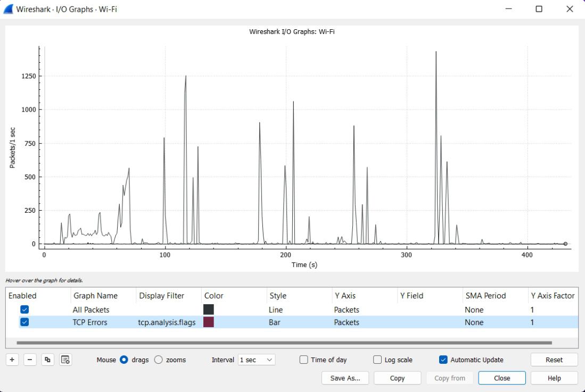Change the Bar style of TCP Errors
The height and width of the screenshot is (392, 585).
(x=276, y=322)
